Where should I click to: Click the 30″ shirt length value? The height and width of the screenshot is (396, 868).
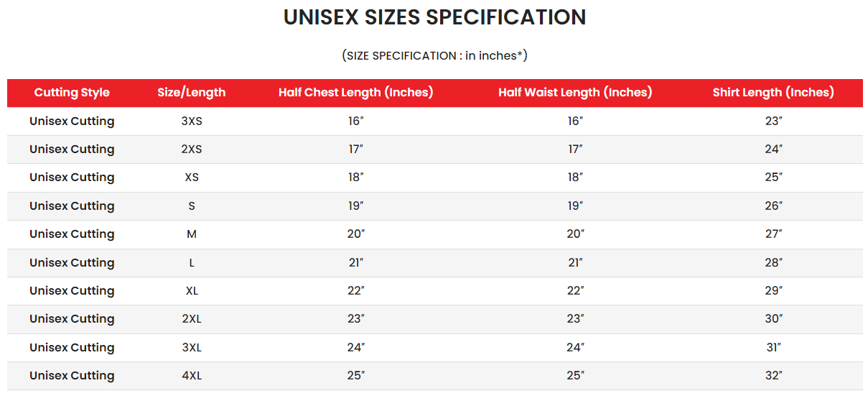coord(773,319)
